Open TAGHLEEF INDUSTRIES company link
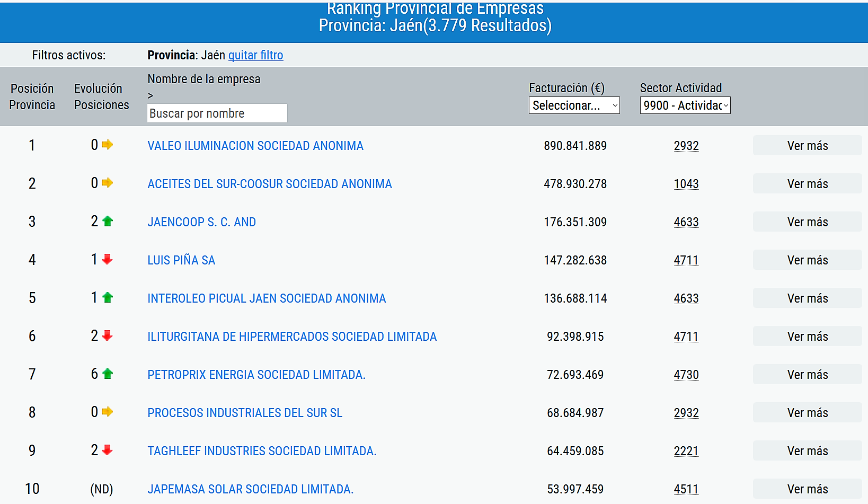This screenshot has height=504, width=868. (262, 451)
